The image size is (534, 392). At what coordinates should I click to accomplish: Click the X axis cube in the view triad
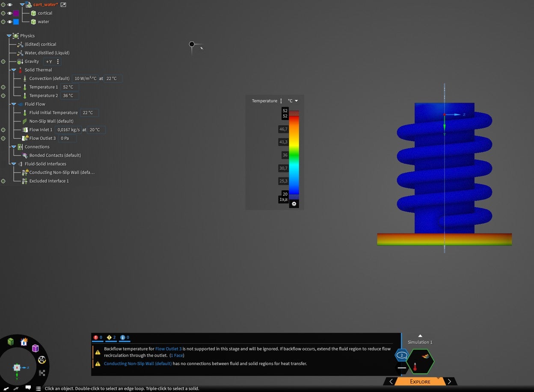click(17, 368)
